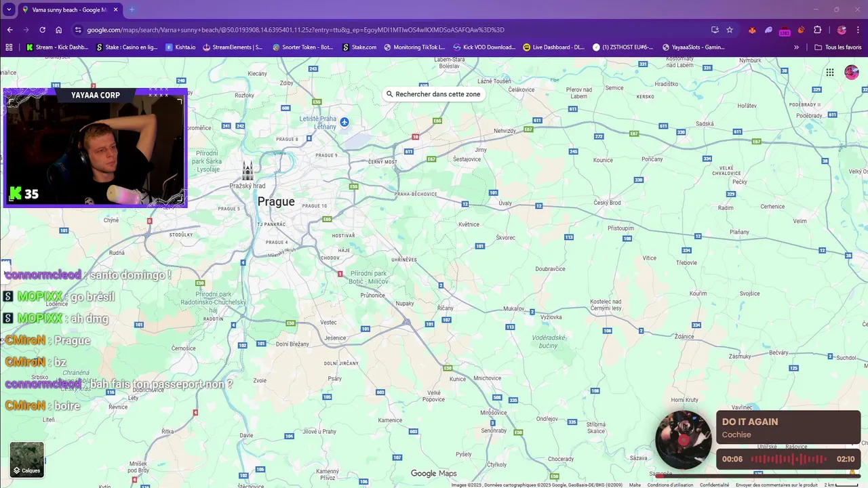Open the Calques layers thumbnail
868x488 pixels.
coord(27,460)
